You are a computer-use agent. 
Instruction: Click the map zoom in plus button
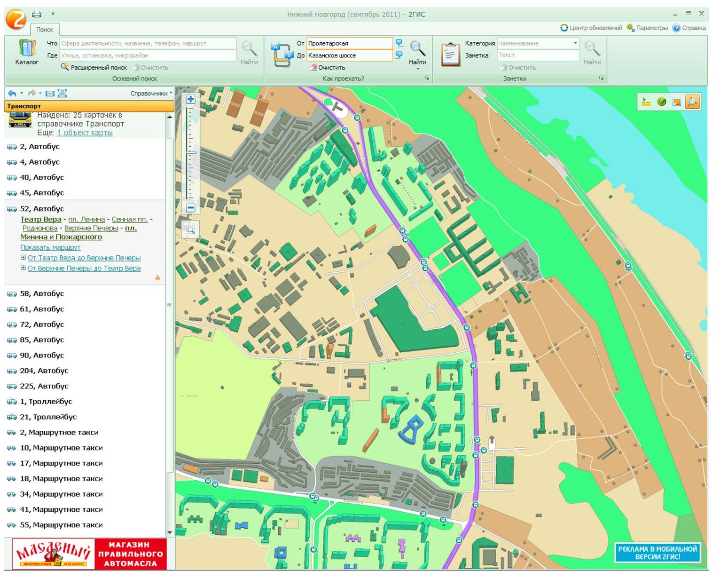(x=190, y=99)
